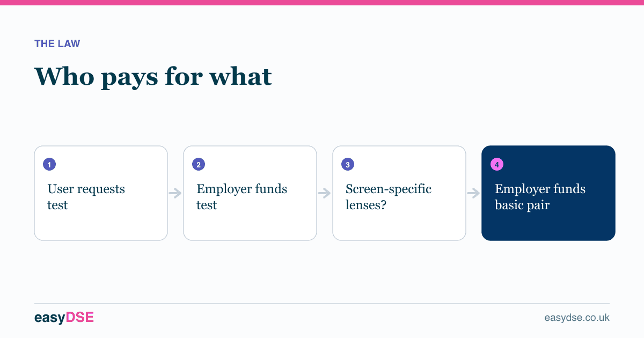Click arrow between User requests and Employer funds test
The image size is (644, 338).
[175, 193]
